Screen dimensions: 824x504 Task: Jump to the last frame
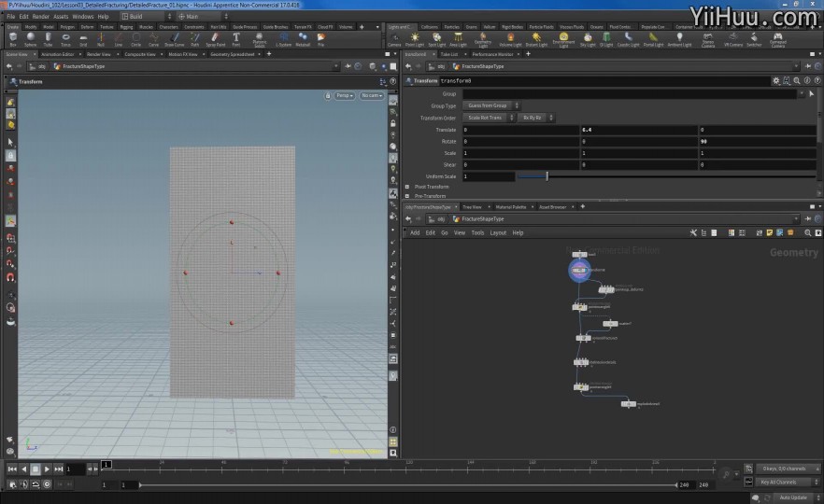coord(58,469)
